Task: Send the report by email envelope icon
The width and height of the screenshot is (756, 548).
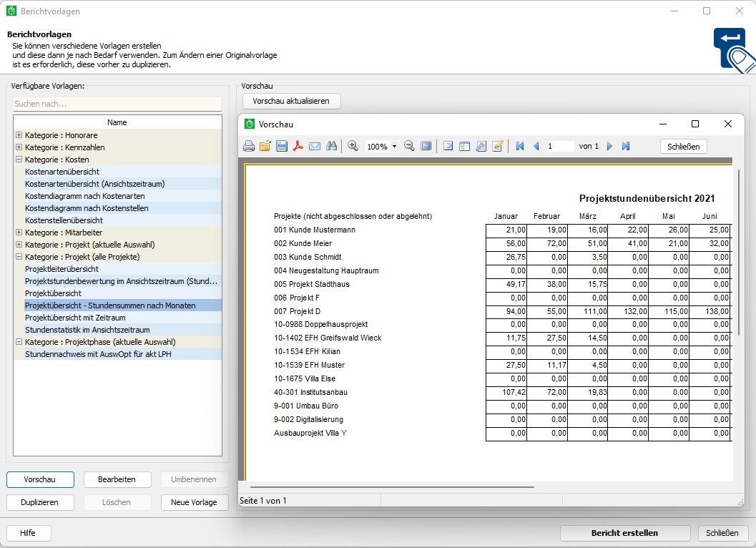Action: click(x=315, y=146)
